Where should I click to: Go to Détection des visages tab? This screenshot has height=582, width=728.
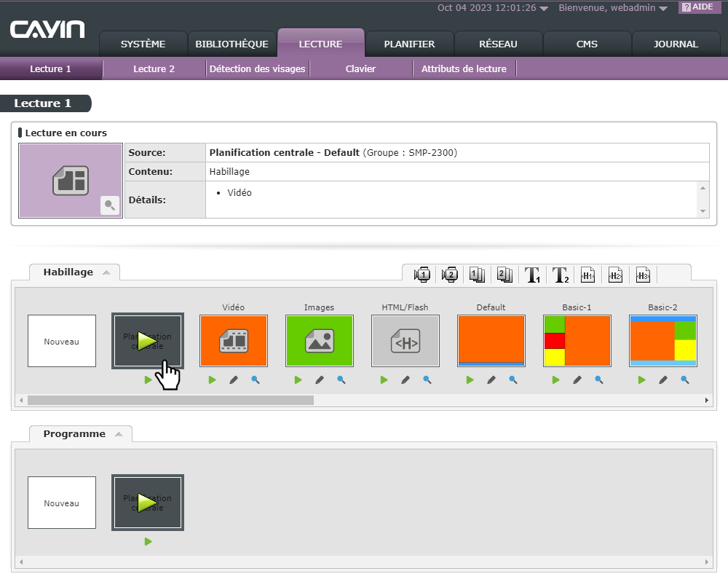(257, 68)
